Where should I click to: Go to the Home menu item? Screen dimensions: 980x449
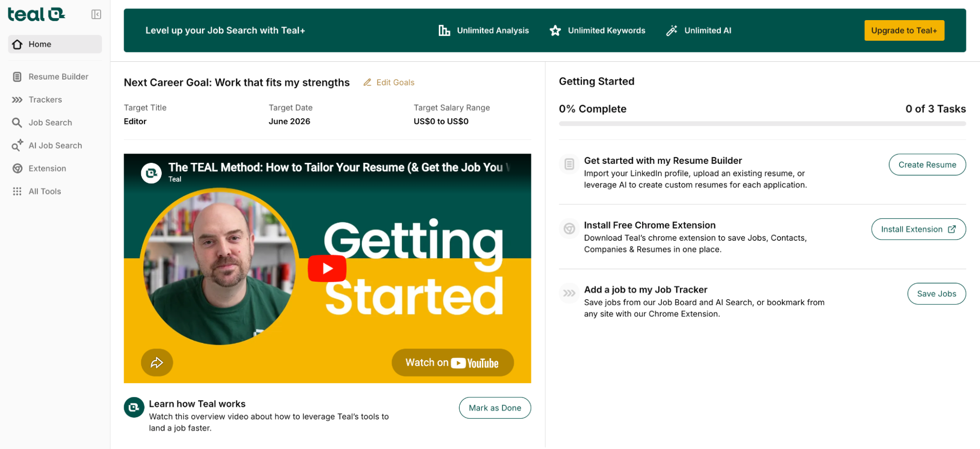pos(54,44)
